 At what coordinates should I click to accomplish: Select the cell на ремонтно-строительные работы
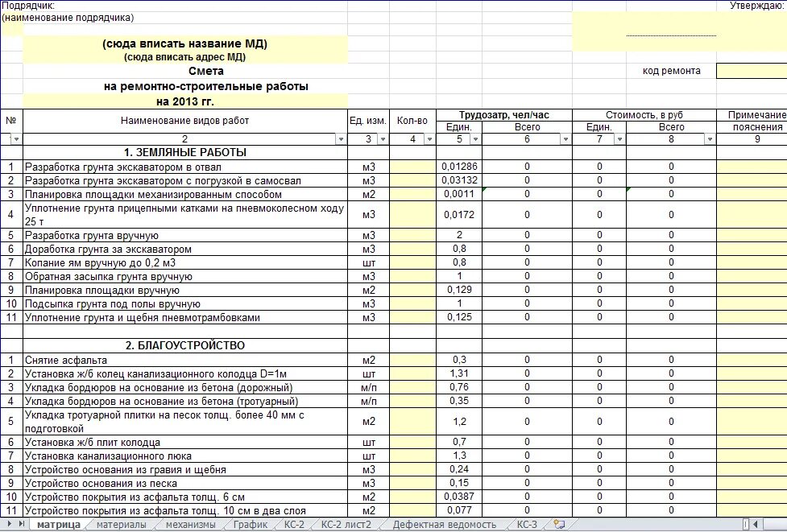point(185,86)
